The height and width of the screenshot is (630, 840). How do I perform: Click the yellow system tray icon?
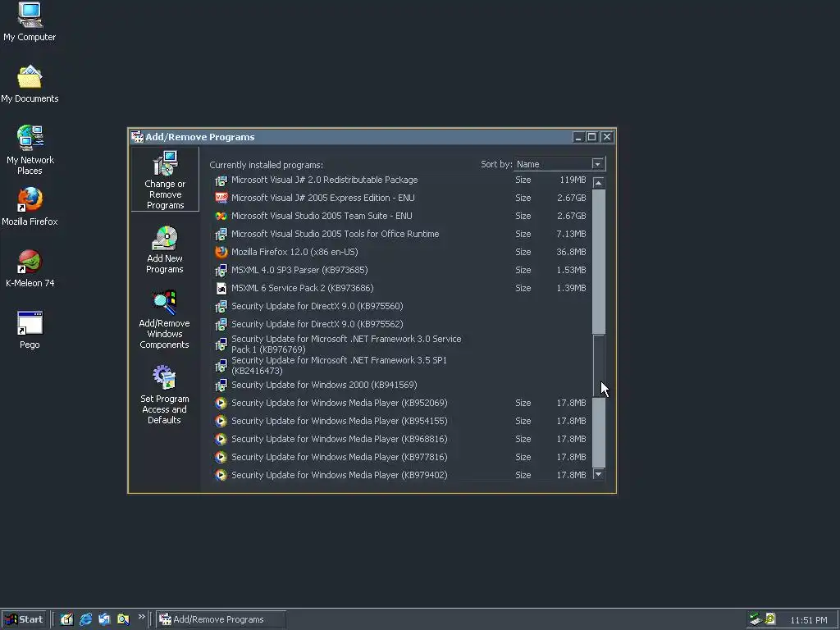pyautogui.click(x=770, y=619)
